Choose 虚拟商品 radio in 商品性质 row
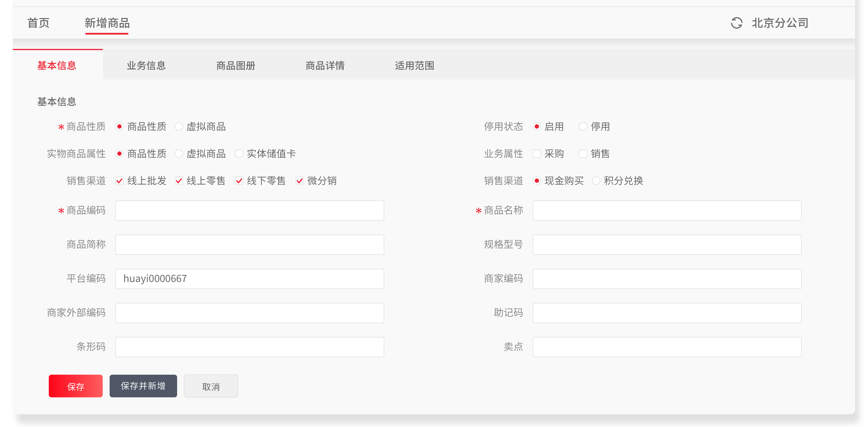Screen dimensions: 868x427 tap(179, 127)
